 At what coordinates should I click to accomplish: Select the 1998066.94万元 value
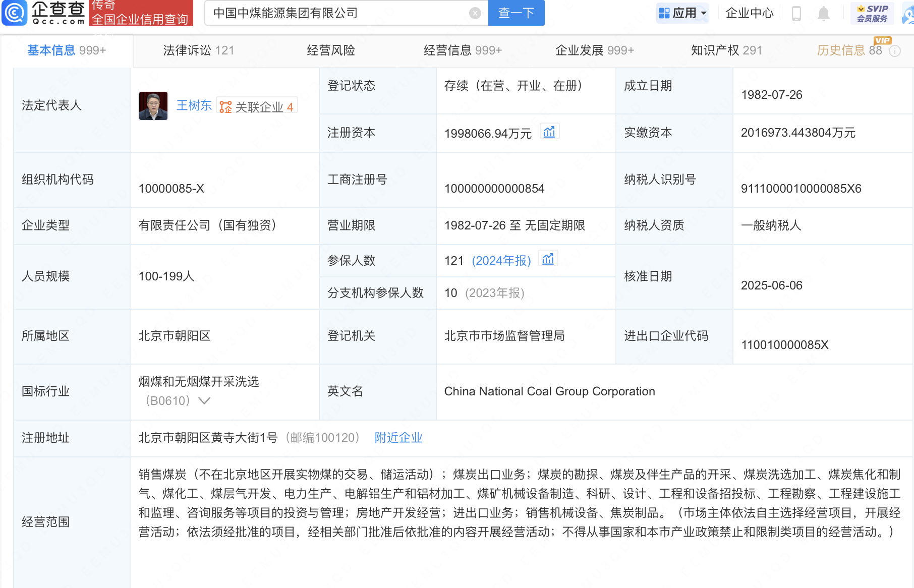tap(488, 134)
